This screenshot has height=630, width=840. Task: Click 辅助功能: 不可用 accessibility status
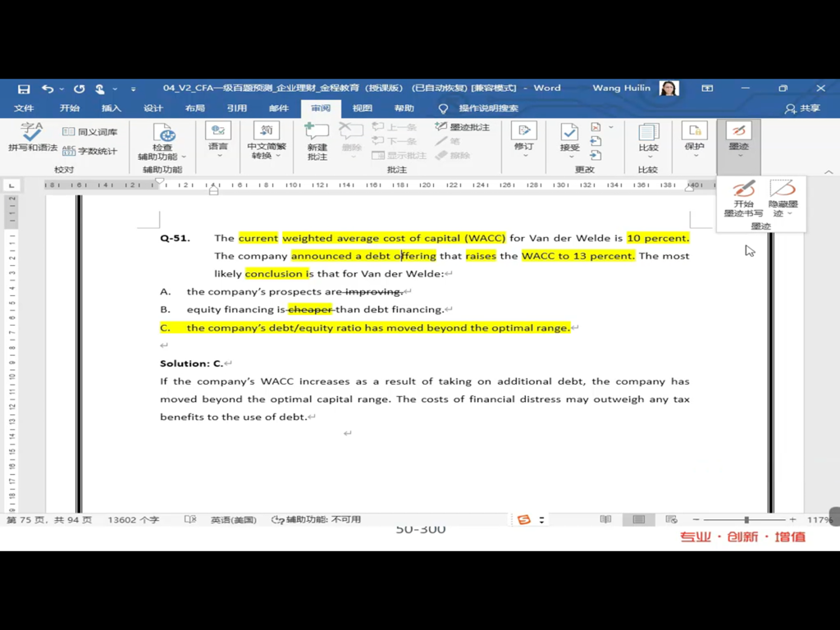click(316, 519)
